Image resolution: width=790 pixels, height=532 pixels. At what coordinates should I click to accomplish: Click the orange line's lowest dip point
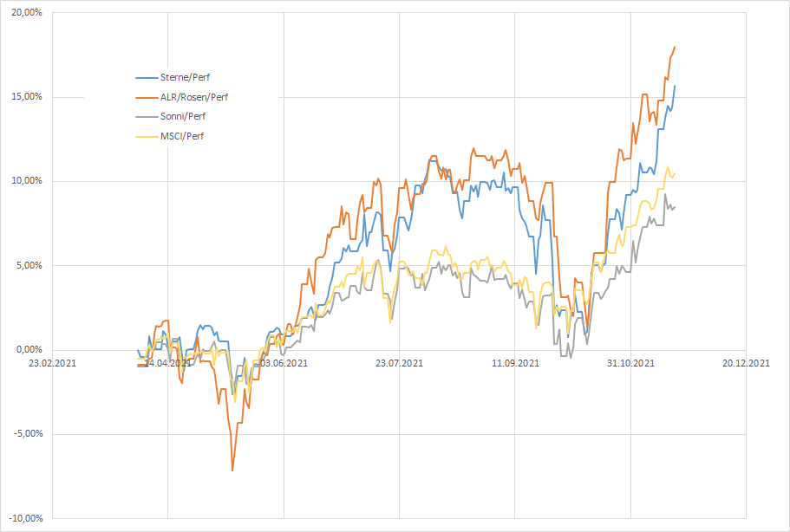pyautogui.click(x=232, y=470)
